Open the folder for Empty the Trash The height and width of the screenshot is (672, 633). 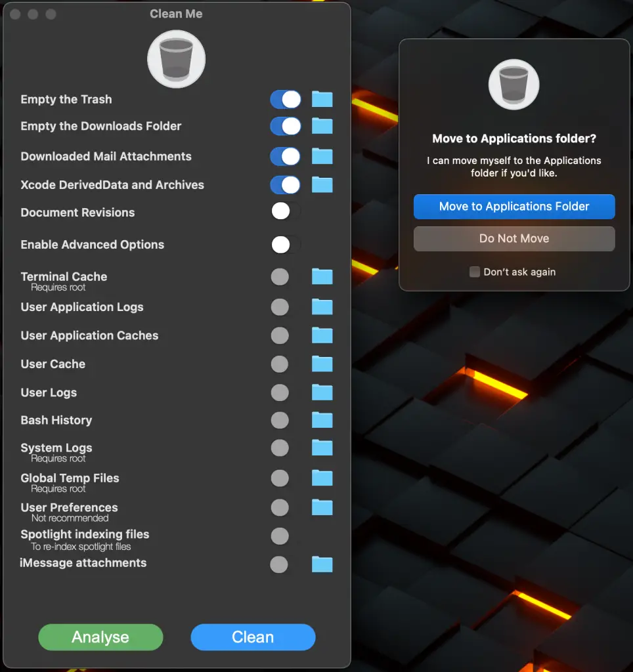[322, 99]
